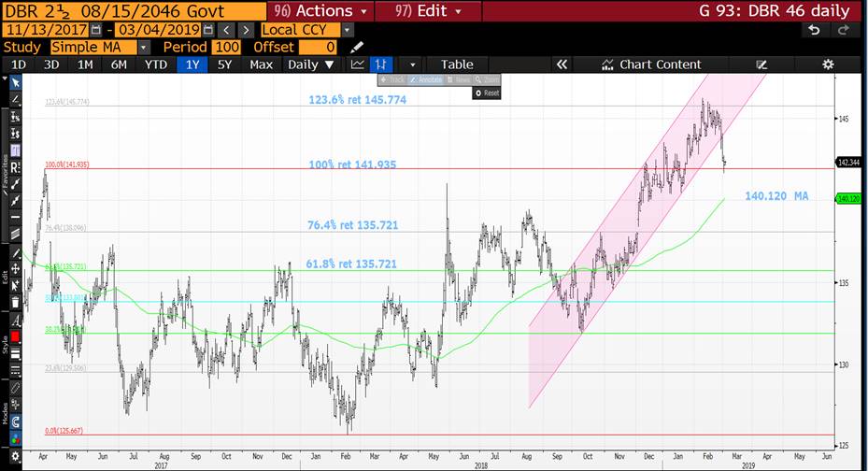Open chart type dropdown arrow
This screenshot has width=868, height=471.
tap(412, 64)
